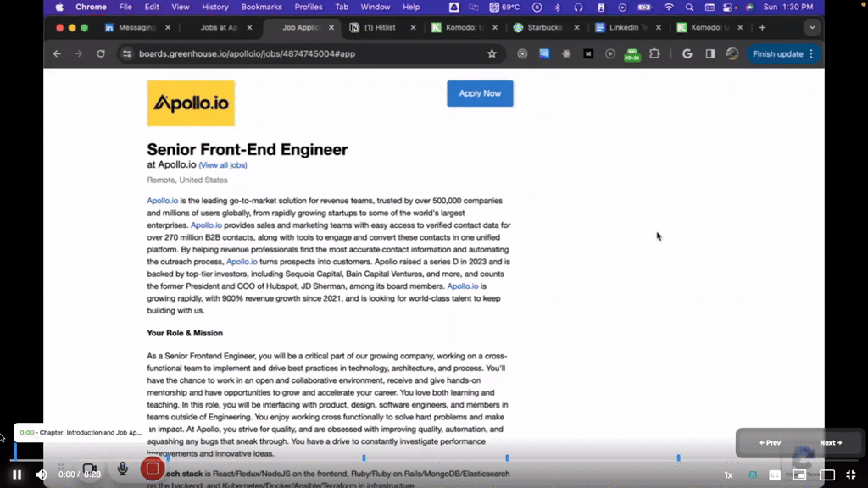Open the View all jobs link
868x488 pixels.
tap(222, 165)
